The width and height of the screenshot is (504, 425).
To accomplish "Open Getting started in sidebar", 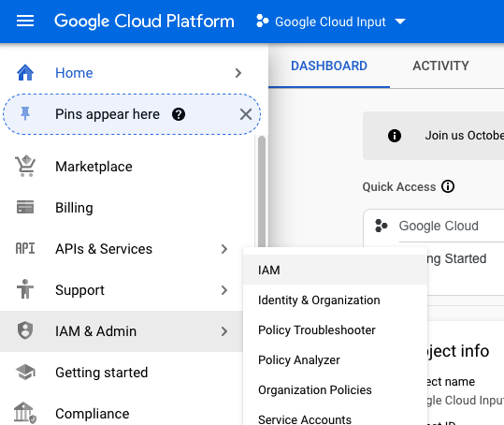I will [x=102, y=373].
